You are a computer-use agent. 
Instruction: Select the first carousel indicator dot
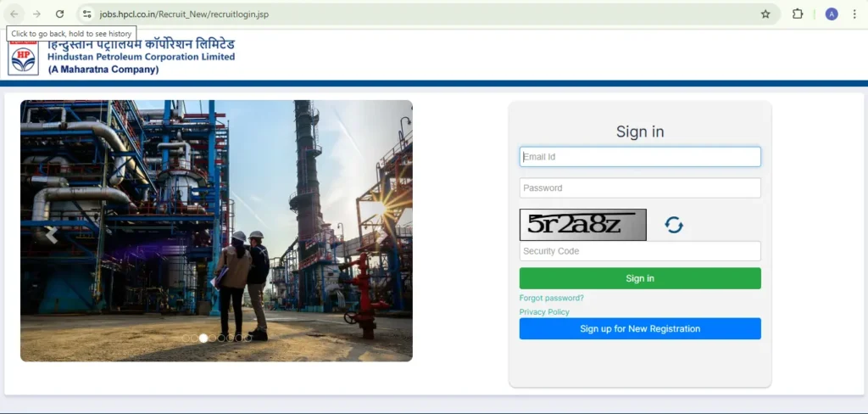[186, 338]
